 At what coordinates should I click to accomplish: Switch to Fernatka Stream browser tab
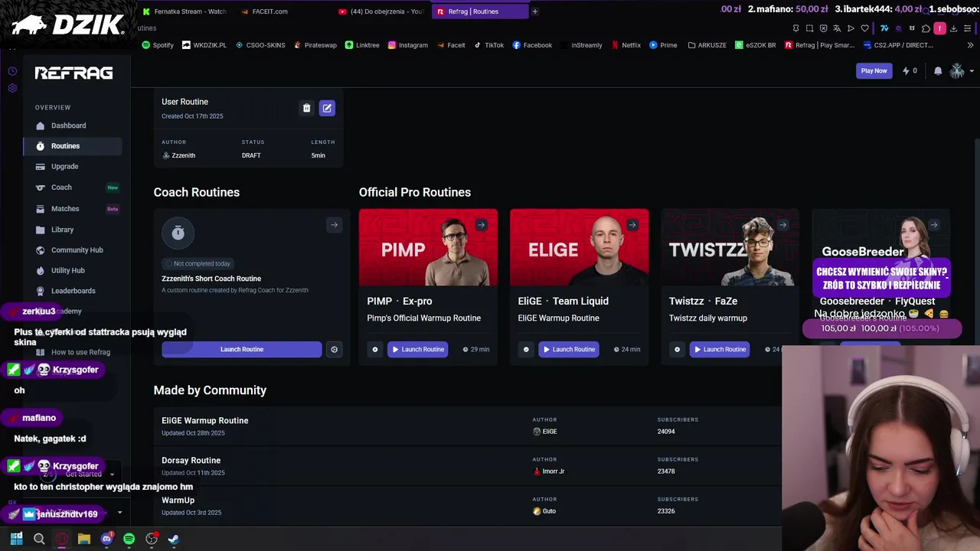coord(185,11)
